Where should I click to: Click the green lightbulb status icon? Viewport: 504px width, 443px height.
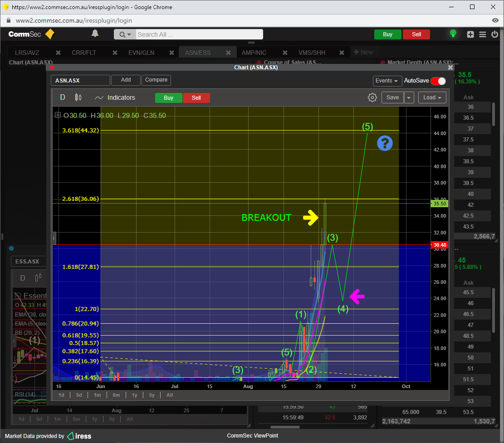(452, 34)
